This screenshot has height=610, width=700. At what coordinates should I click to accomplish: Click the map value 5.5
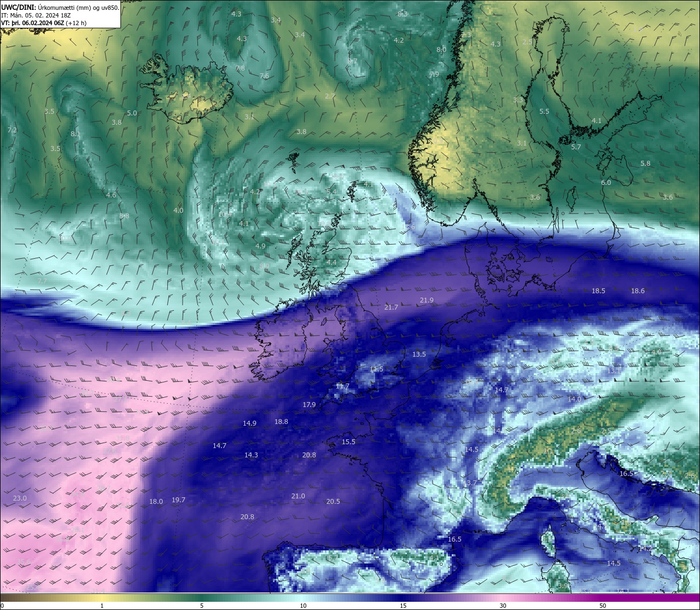(x=544, y=111)
